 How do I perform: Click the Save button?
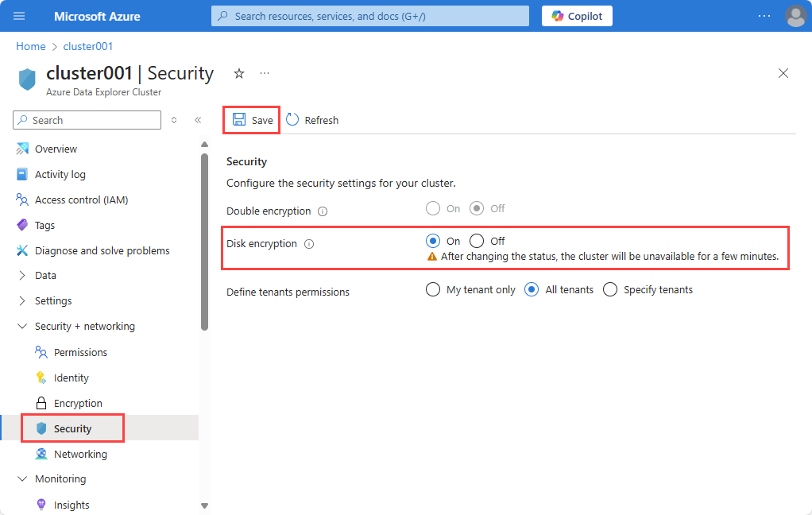coord(251,119)
